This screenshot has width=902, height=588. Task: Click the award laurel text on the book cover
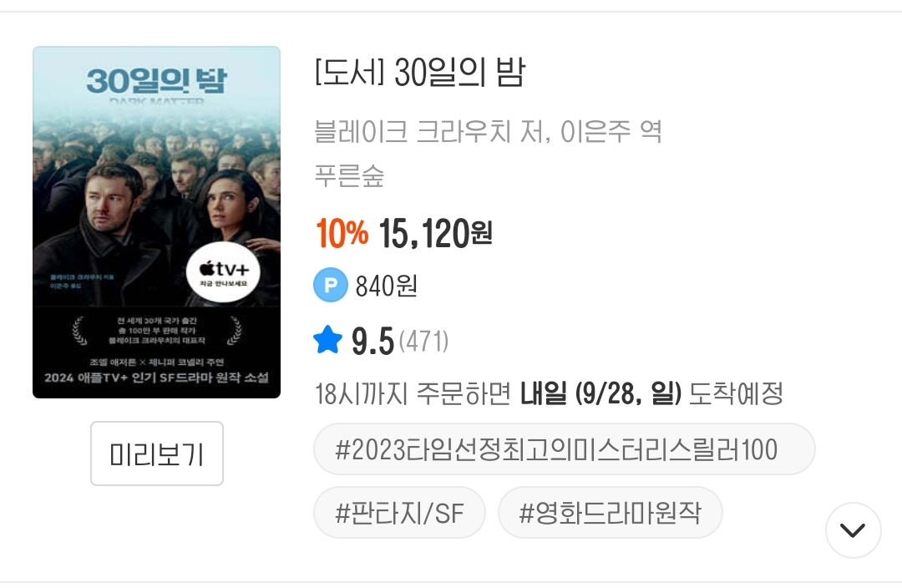(156, 332)
